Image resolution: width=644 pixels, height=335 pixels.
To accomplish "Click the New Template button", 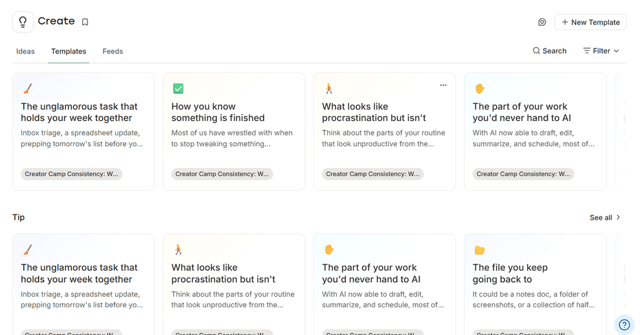I will click(x=590, y=22).
